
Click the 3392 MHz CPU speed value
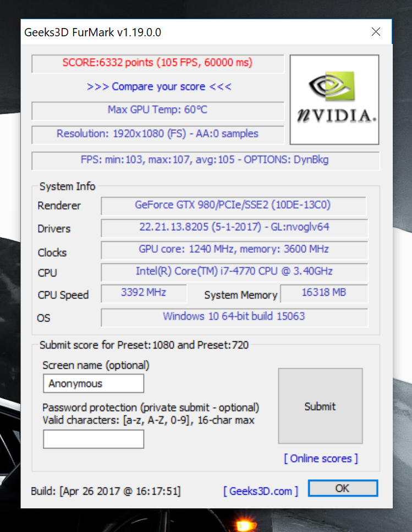coord(144,293)
